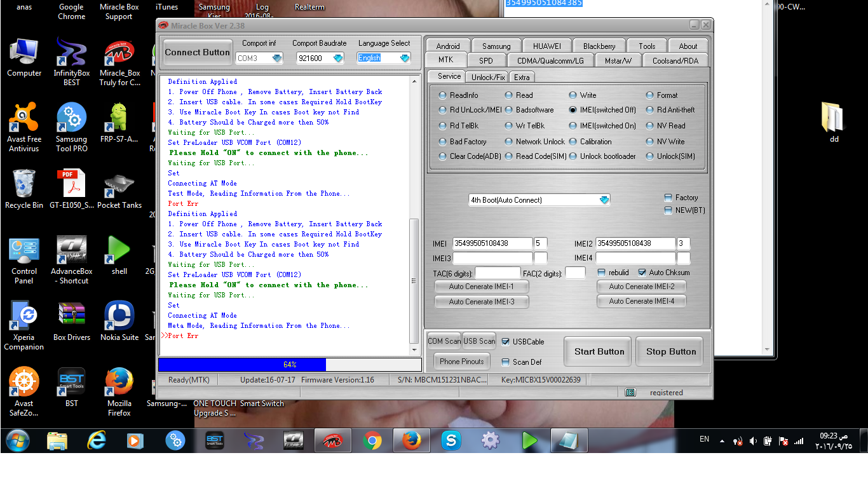Open Computer desktop icon
Screen dimensions: 868x488
(24, 57)
